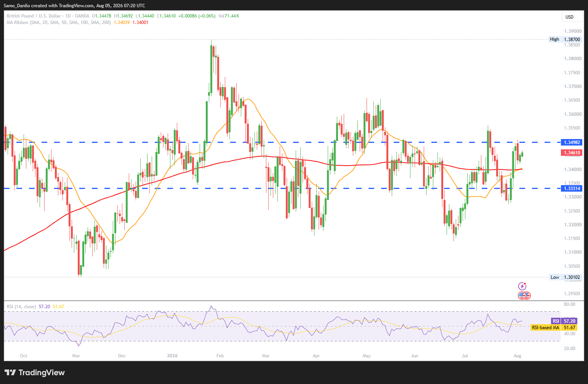This screenshot has height=384, width=588.
Task: Open the USD currency dropdown
Action: [572, 17]
